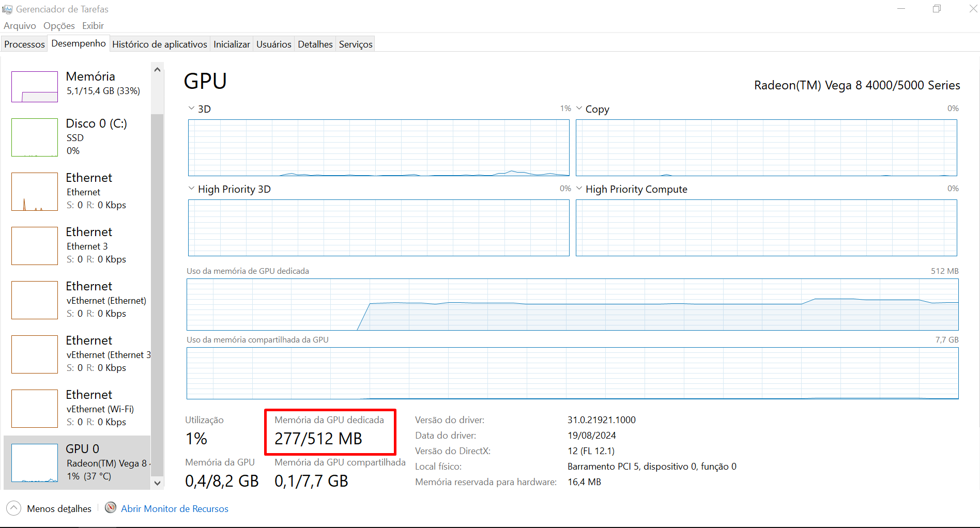Click the Copy engine usage graph
This screenshot has width=980, height=528.
[x=767, y=148]
